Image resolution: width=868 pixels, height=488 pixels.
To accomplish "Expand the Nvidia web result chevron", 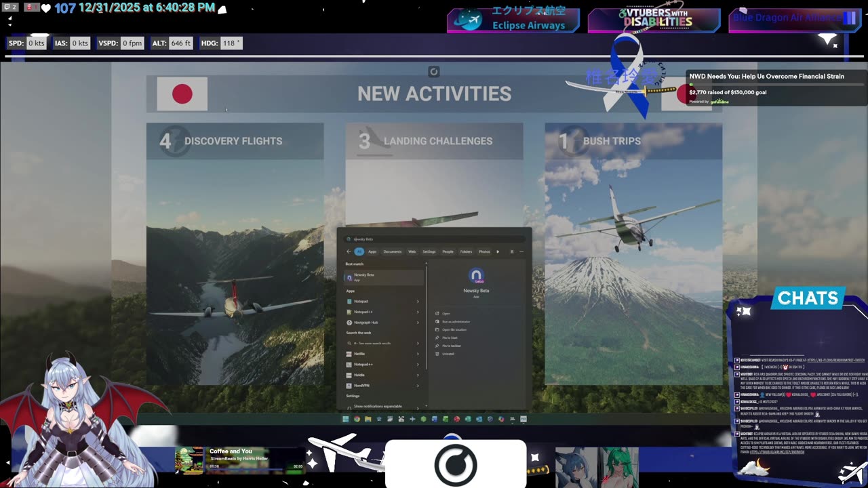I will (418, 375).
